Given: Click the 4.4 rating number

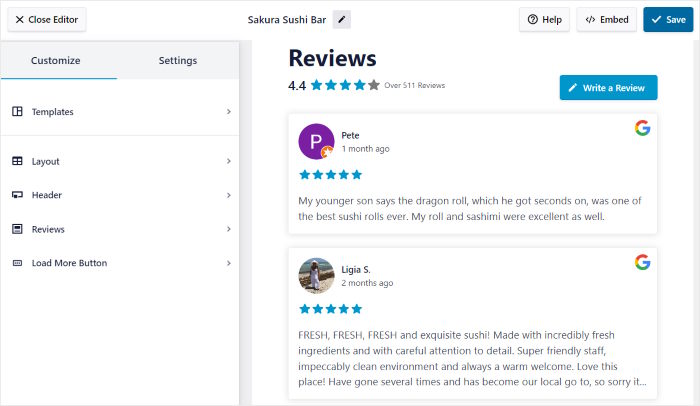Looking at the screenshot, I should tap(297, 85).
